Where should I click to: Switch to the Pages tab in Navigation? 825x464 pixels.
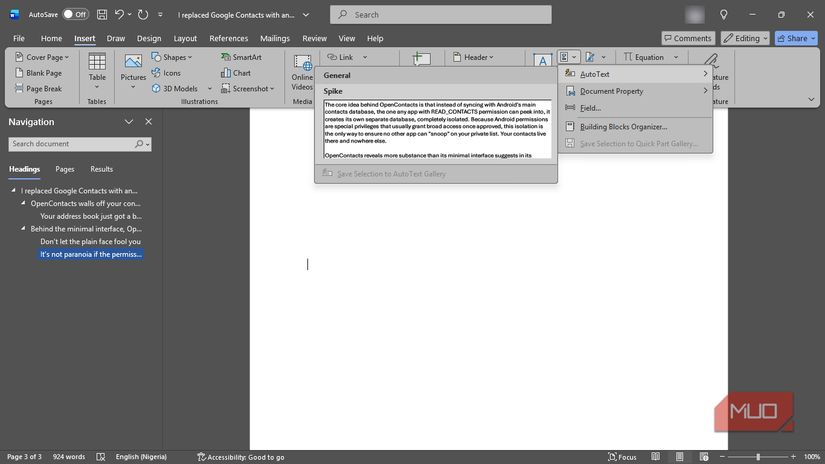tap(65, 169)
